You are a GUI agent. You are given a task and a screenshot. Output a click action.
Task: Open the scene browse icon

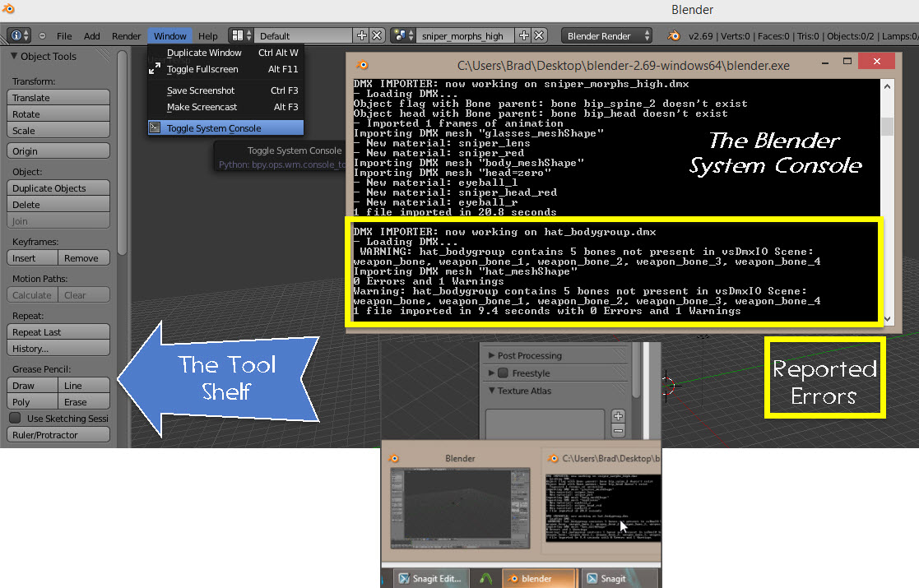tap(402, 35)
